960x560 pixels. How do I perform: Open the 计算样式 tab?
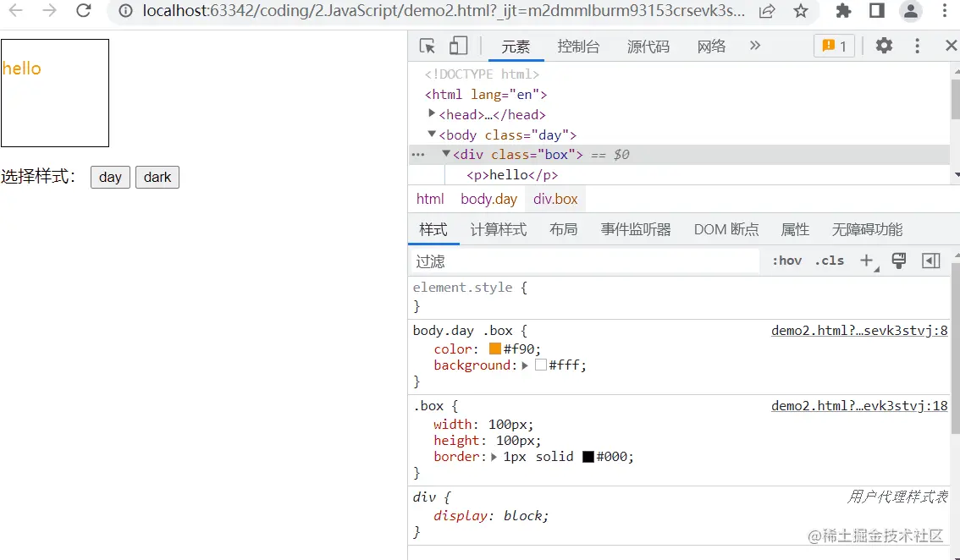point(499,229)
